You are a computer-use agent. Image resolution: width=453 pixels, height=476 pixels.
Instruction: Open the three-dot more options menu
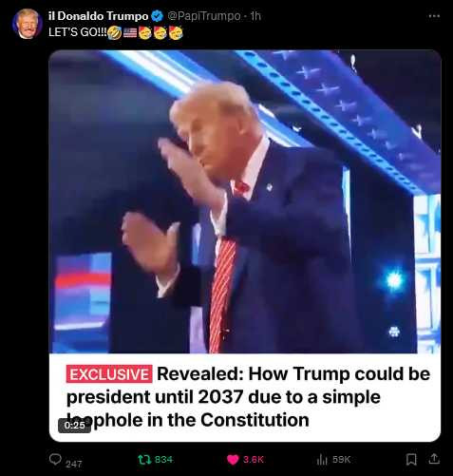pyautogui.click(x=434, y=16)
